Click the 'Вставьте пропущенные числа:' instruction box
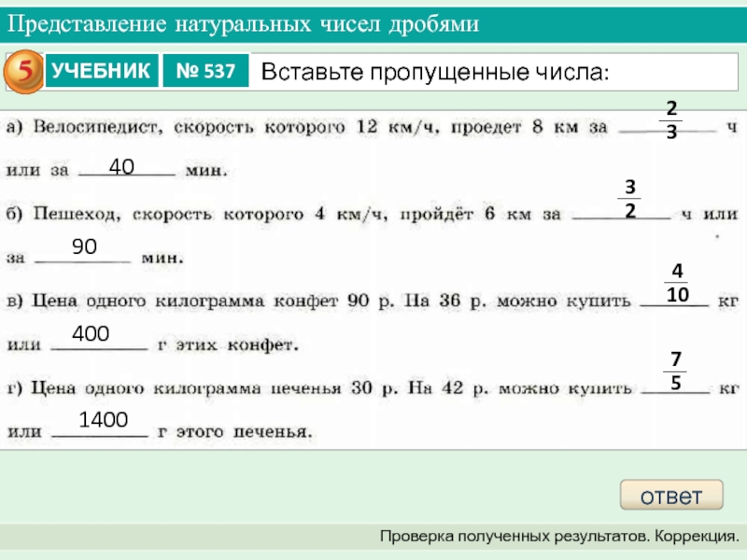The image size is (747, 560). point(434,72)
